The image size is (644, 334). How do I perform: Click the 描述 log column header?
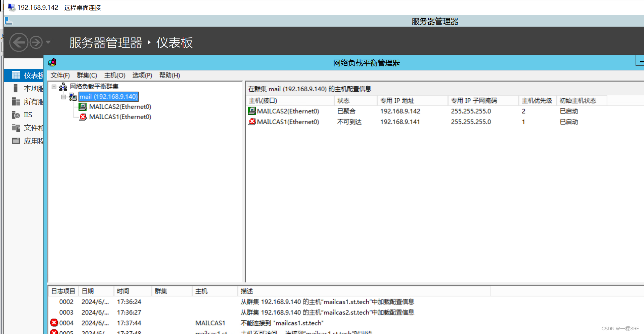[x=364, y=291]
